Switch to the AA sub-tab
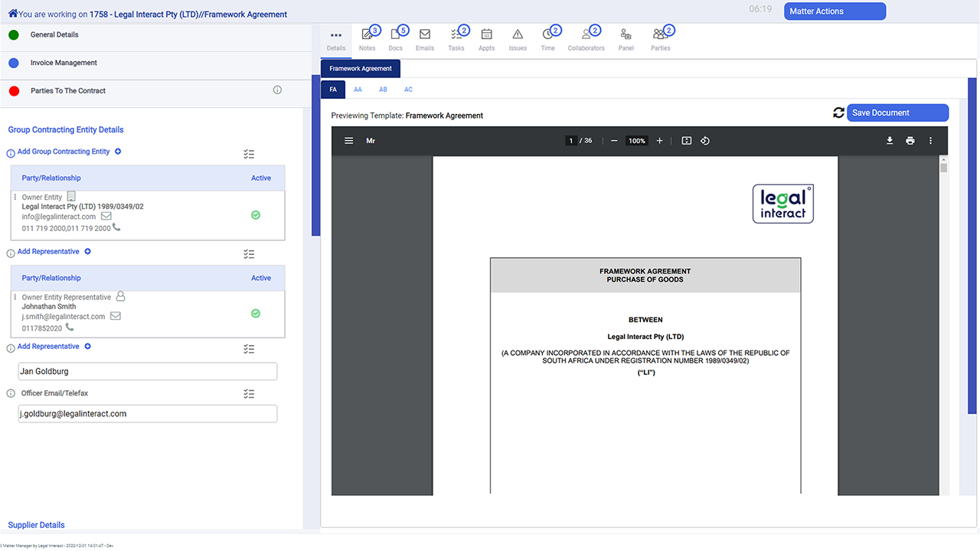The image size is (980, 551). click(358, 90)
